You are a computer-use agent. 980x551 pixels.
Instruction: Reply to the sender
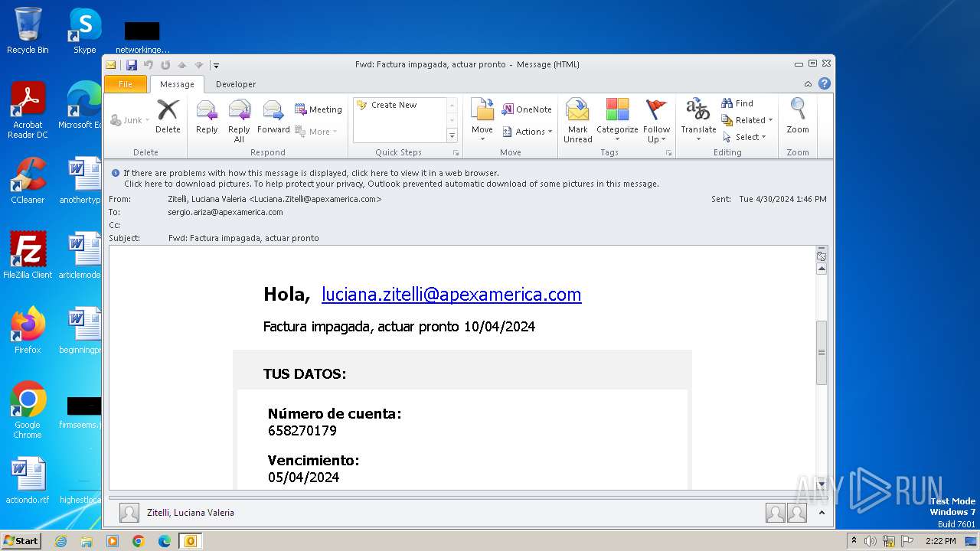point(207,117)
